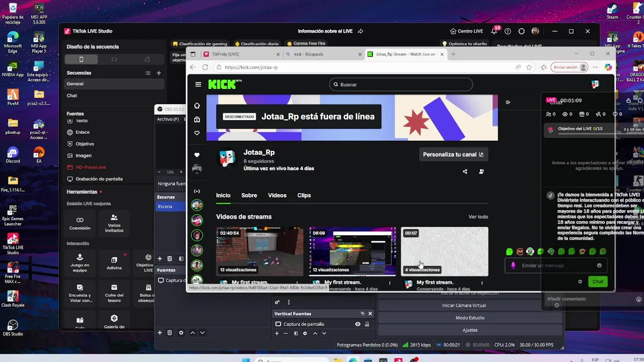The width and height of the screenshot is (644, 362).
Task: Open the Videos tab on Kick channel
Action: [277, 195]
